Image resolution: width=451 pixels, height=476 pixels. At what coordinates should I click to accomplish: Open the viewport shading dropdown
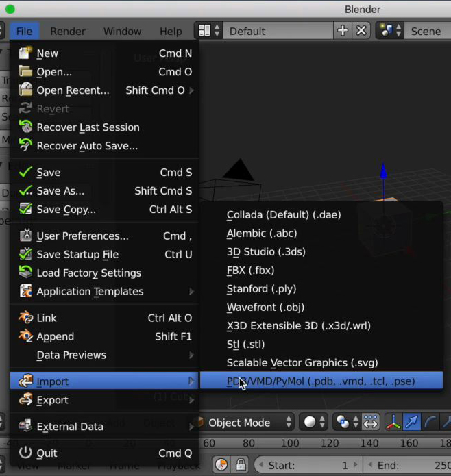click(314, 422)
